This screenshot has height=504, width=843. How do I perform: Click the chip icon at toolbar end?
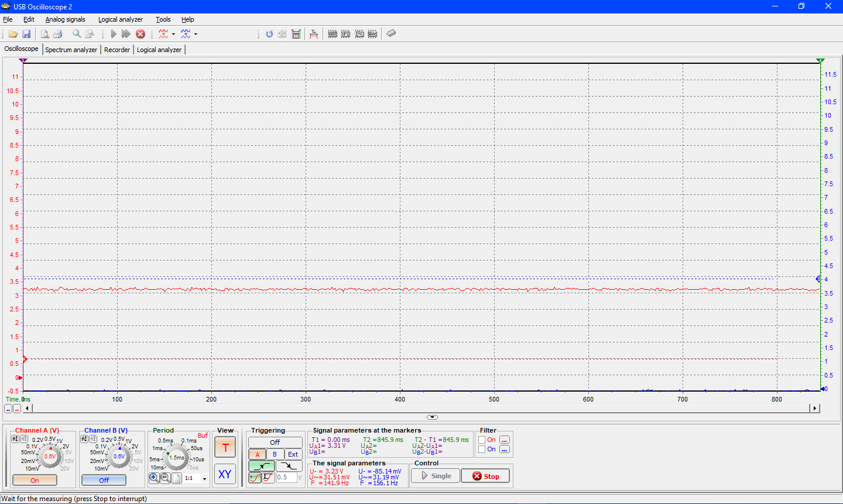click(391, 33)
